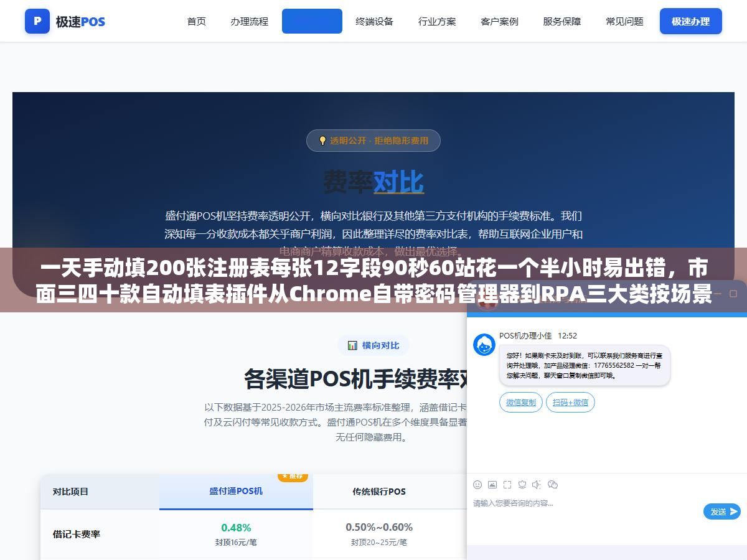Click the 0.48% rate value
747x560 pixels.
pos(236,528)
